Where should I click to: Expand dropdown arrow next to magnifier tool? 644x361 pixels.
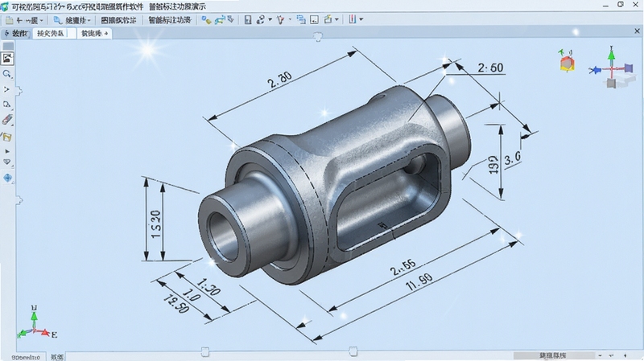coord(89,20)
